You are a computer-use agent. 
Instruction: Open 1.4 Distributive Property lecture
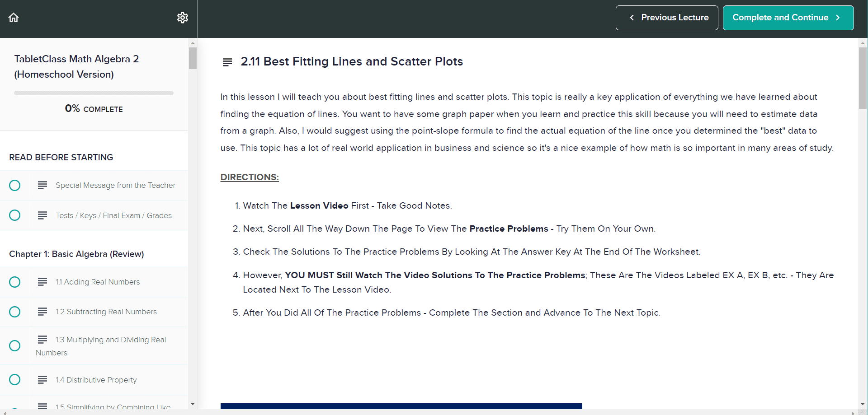[x=96, y=380]
